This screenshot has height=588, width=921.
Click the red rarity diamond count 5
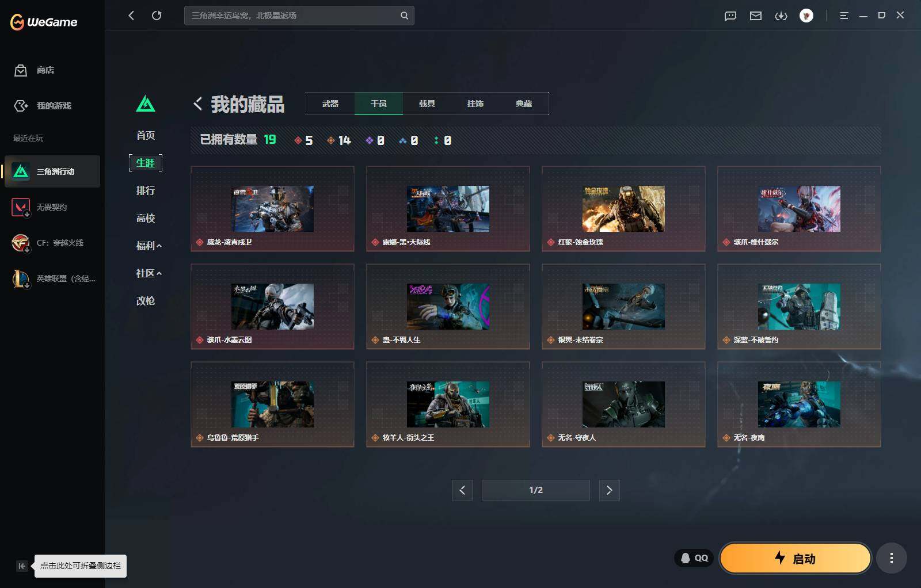(x=303, y=140)
